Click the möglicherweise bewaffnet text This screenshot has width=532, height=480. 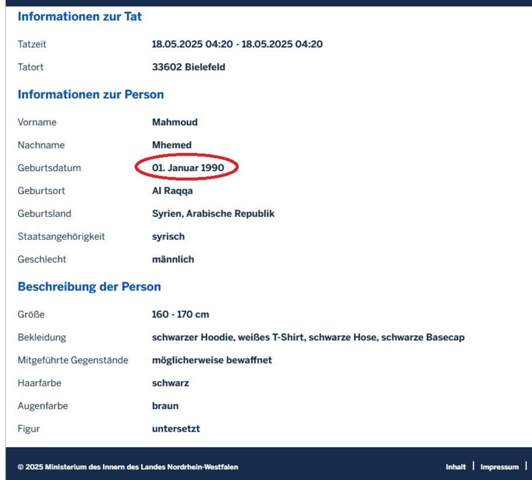click(212, 360)
